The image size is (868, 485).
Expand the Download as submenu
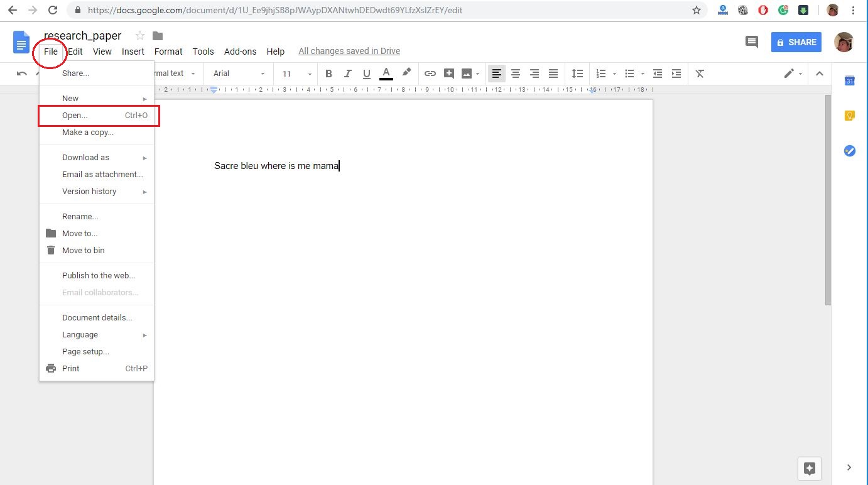click(x=97, y=158)
